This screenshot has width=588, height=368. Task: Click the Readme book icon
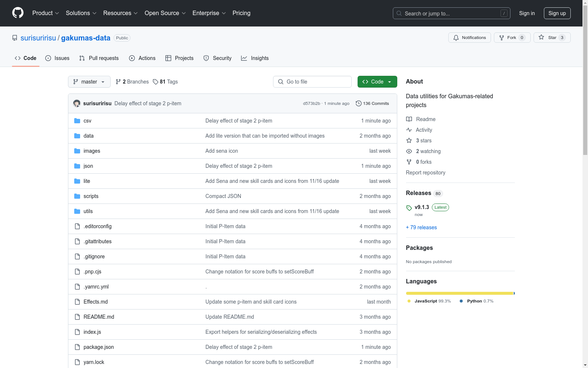pyautogui.click(x=409, y=119)
